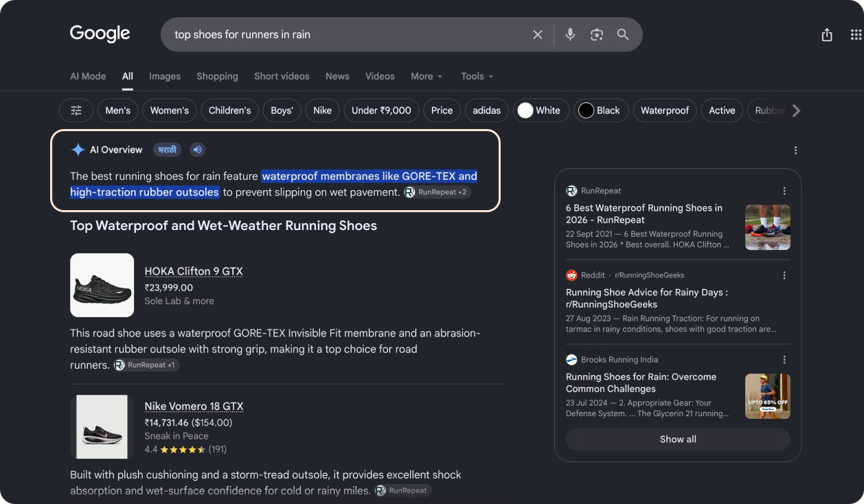The image size is (864, 504).
Task: Apply the Men's filter chip
Action: pyautogui.click(x=118, y=111)
